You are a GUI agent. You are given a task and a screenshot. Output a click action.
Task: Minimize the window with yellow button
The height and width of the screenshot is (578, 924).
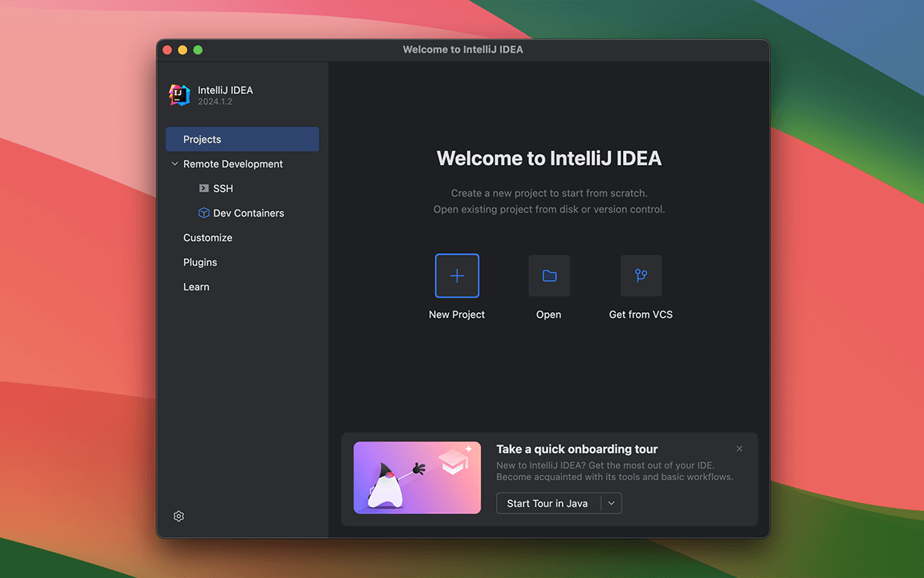click(182, 50)
